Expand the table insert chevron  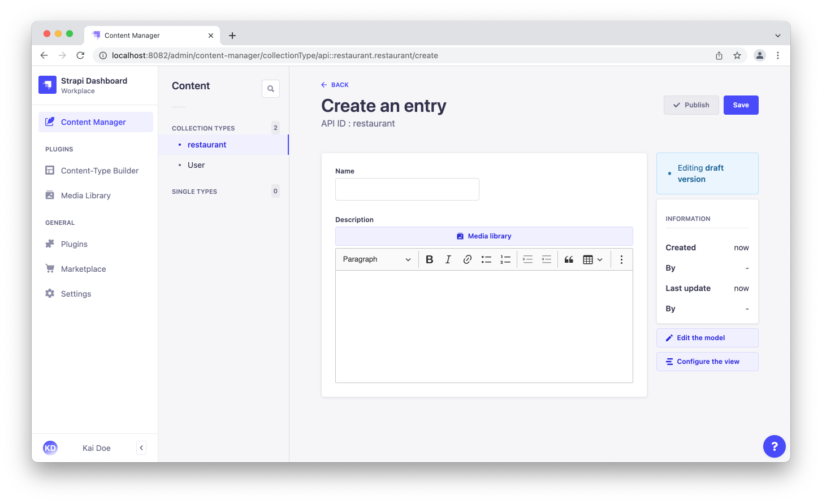pyautogui.click(x=600, y=259)
